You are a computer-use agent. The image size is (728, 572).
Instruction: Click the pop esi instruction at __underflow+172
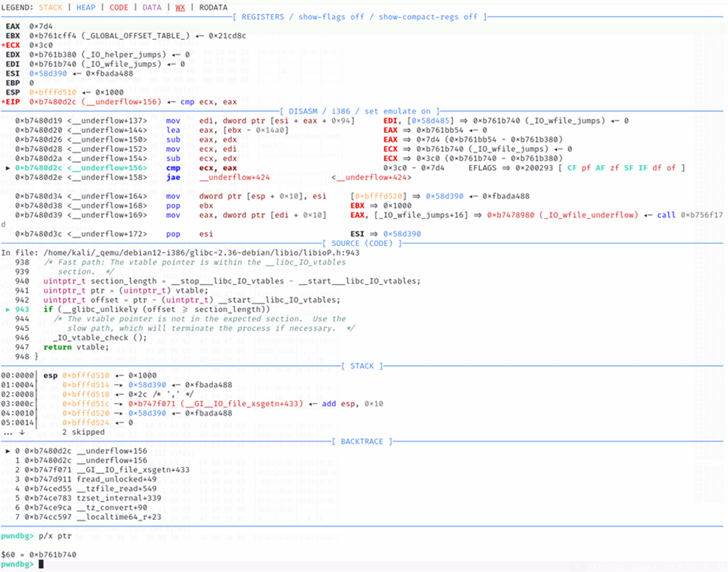pos(190,233)
